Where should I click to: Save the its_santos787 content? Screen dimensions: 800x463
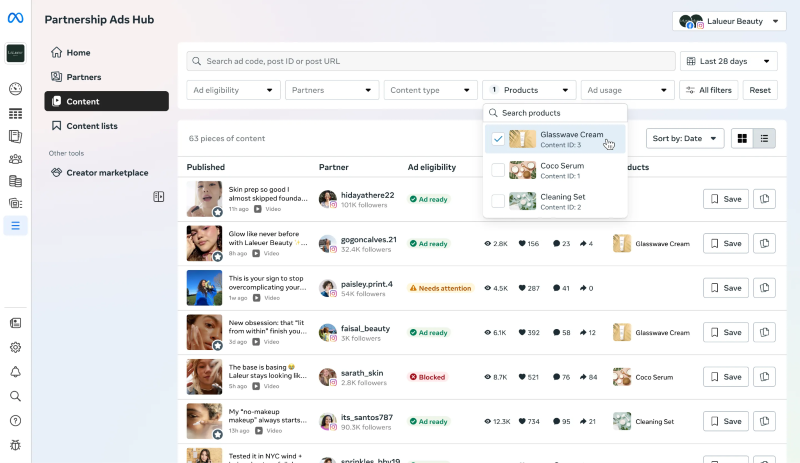[x=726, y=421]
